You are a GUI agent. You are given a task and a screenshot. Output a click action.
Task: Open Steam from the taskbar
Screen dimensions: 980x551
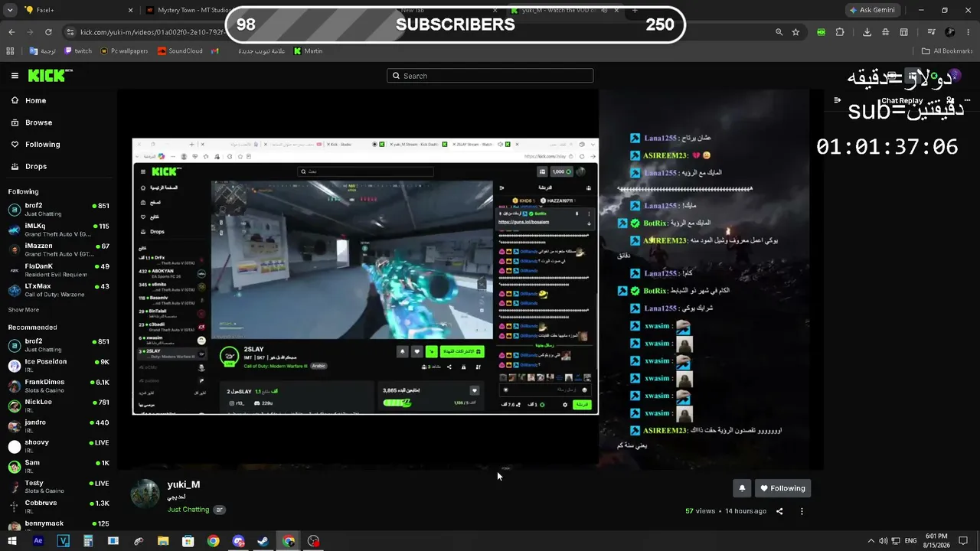point(263,541)
